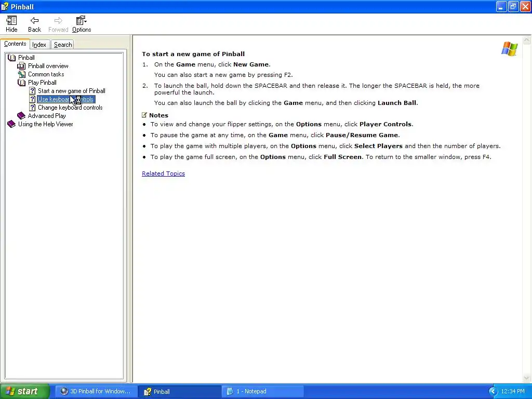Open Start a new game of Pinball topic

[72, 91]
